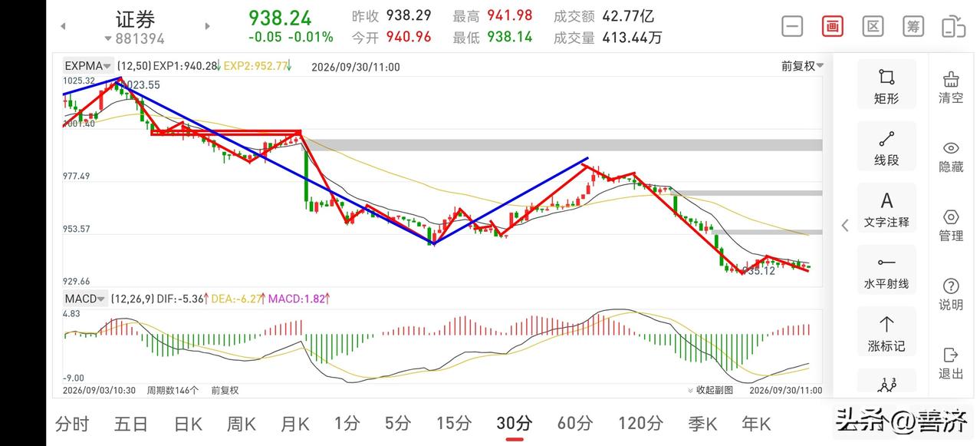Choose the 文字注释 text annotation tool
This screenshot has width=980, height=446.
tap(886, 209)
